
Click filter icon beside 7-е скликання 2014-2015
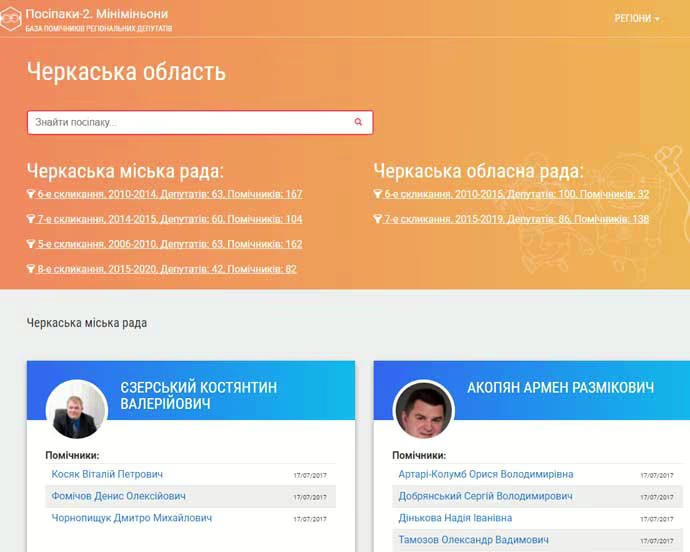tap(31, 219)
